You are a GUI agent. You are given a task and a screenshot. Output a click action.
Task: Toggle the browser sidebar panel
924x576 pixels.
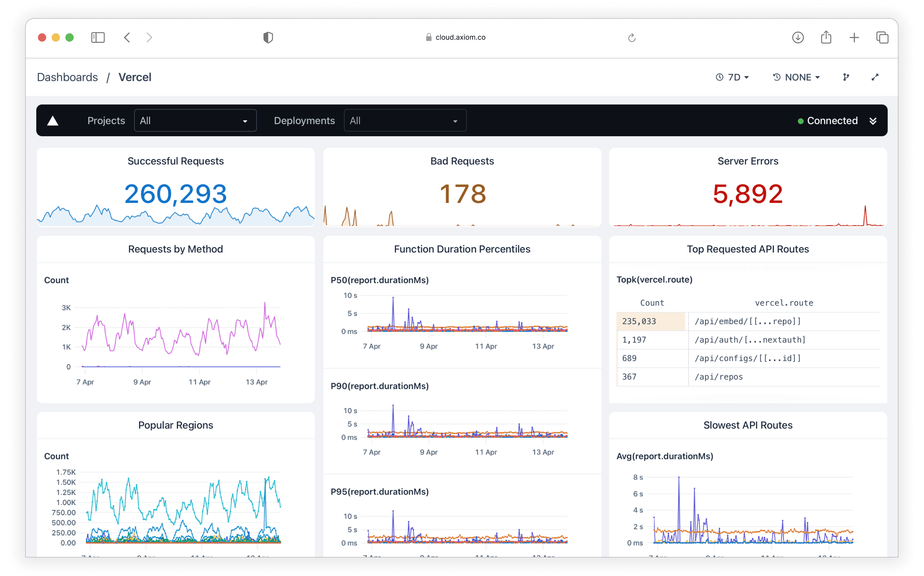point(98,37)
